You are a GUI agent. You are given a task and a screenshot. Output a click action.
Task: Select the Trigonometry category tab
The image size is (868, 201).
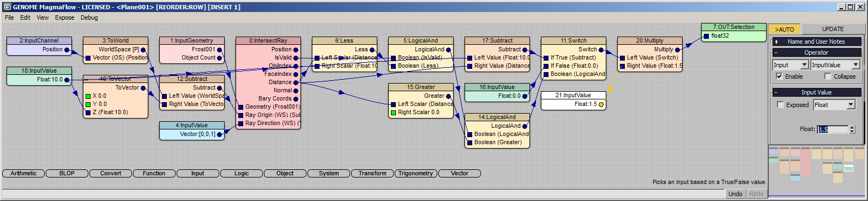point(416,173)
